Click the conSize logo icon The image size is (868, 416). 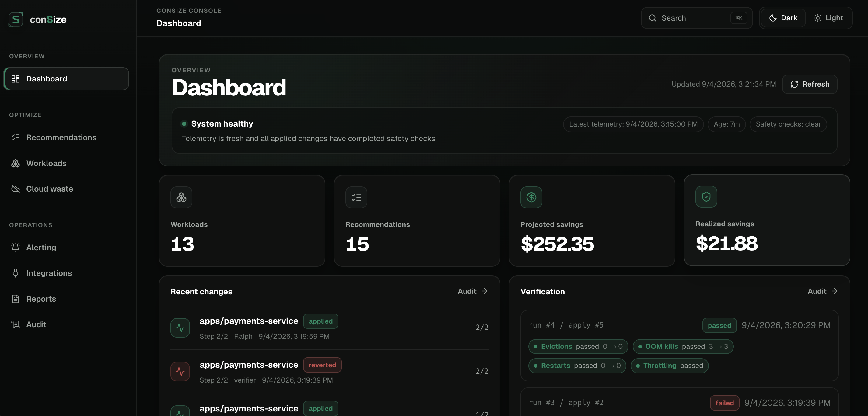point(16,19)
